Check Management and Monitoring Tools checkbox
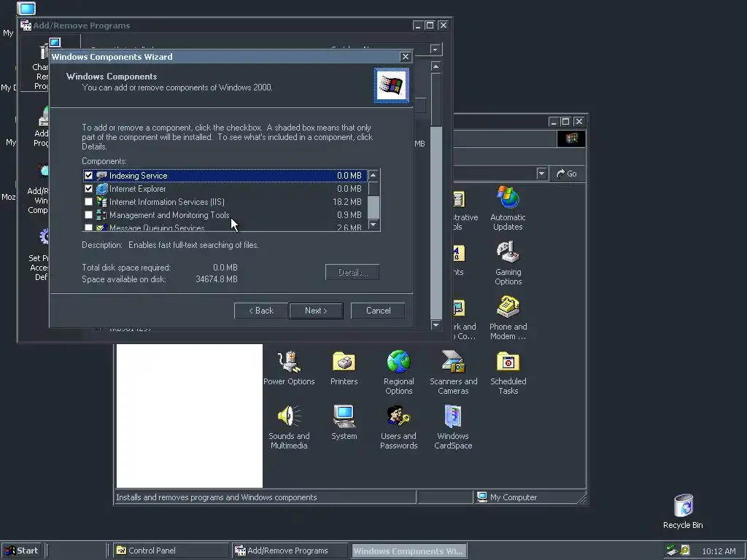This screenshot has width=747, height=560. [88, 215]
